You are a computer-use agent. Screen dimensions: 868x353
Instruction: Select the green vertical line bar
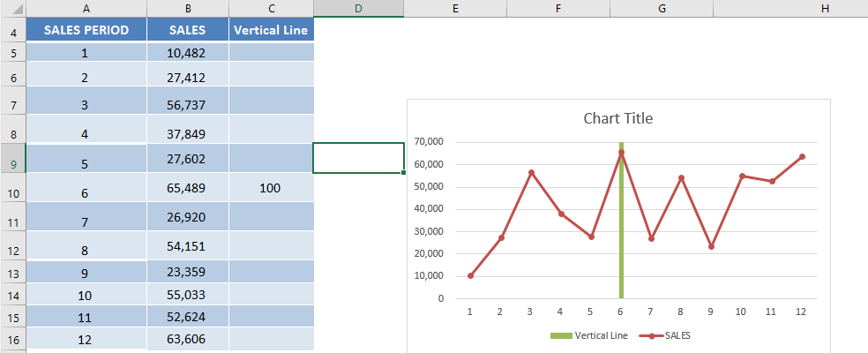click(621, 221)
